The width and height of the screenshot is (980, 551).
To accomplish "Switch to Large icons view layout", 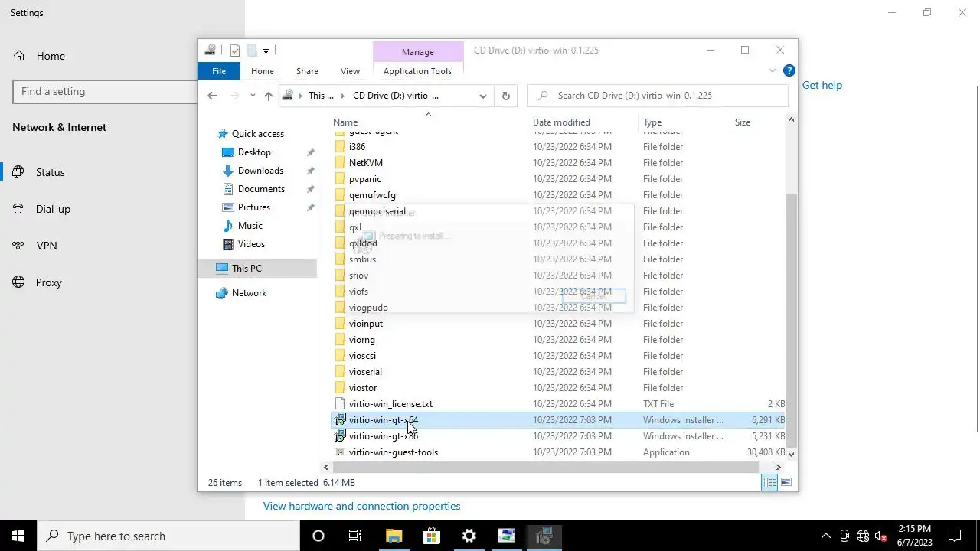I will (x=786, y=482).
